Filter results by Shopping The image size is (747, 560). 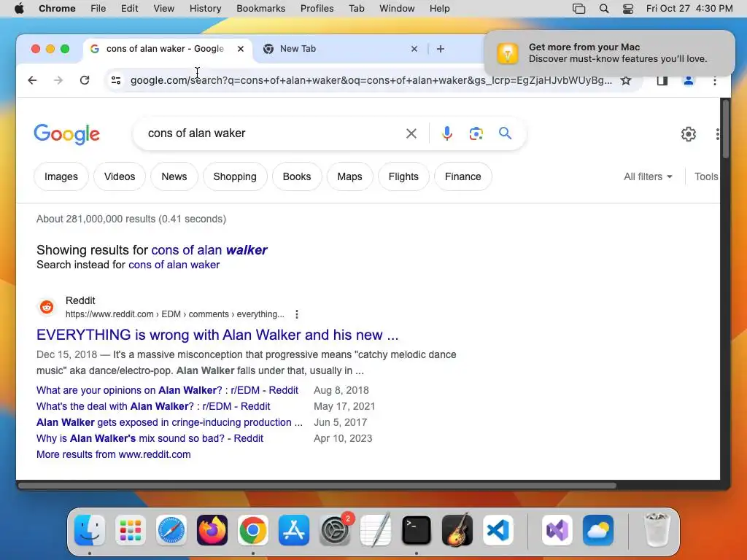pos(235,176)
